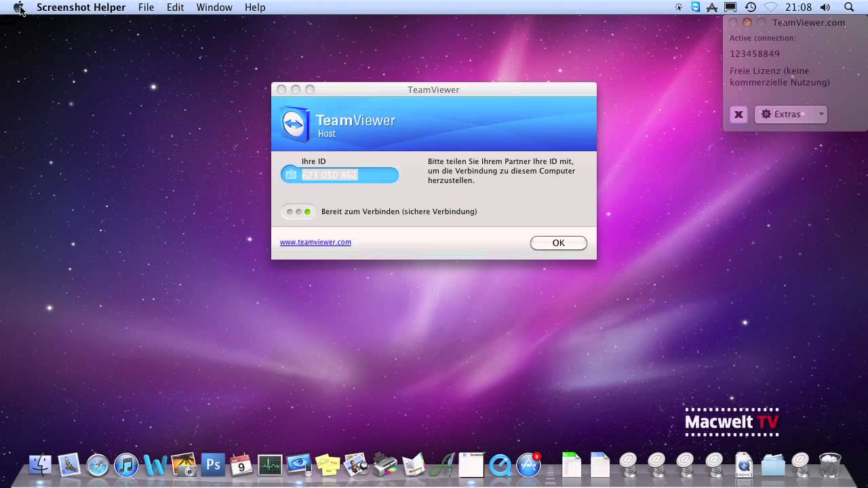Launch Image Capture photo icon in Dock
This screenshot has width=868, height=488.
tap(184, 465)
